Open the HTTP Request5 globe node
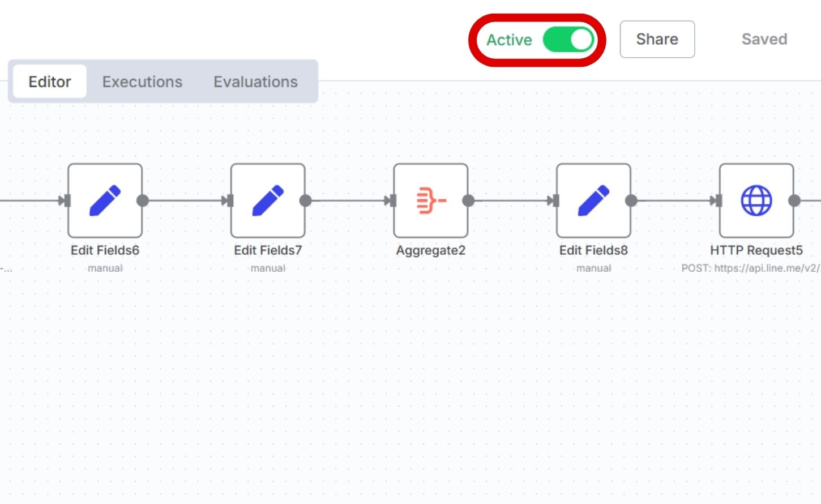The height and width of the screenshot is (504, 821). [756, 200]
